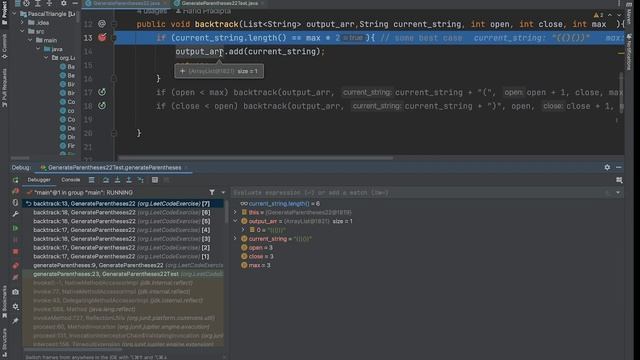This screenshot has width=640, height=360.
Task: Click Expand All in Project panel
Action: 38,3
